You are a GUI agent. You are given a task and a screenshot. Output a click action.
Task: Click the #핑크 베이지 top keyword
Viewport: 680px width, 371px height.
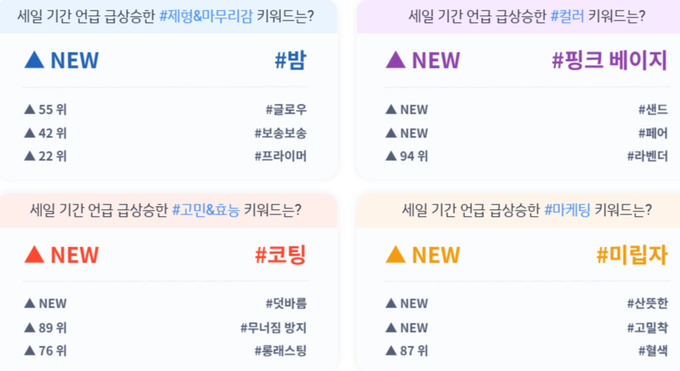pos(609,60)
